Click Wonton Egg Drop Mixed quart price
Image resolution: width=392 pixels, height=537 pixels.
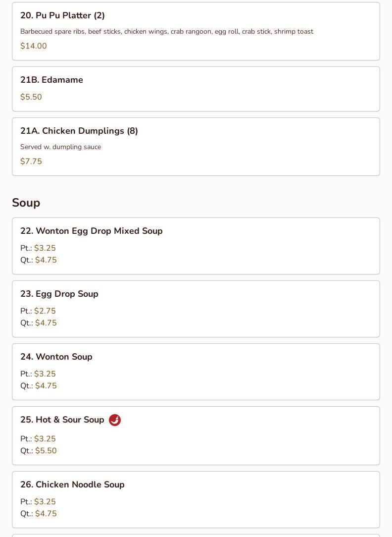click(x=46, y=260)
